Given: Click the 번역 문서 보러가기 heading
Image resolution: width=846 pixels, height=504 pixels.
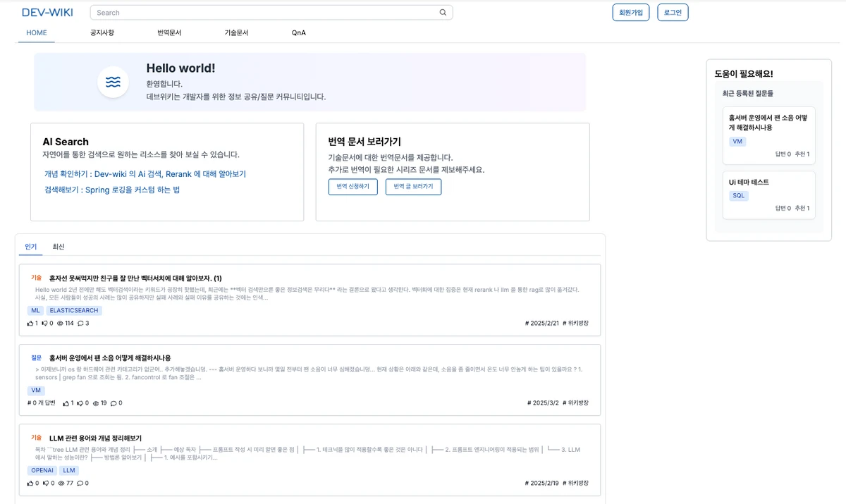Looking at the screenshot, I should (364, 142).
